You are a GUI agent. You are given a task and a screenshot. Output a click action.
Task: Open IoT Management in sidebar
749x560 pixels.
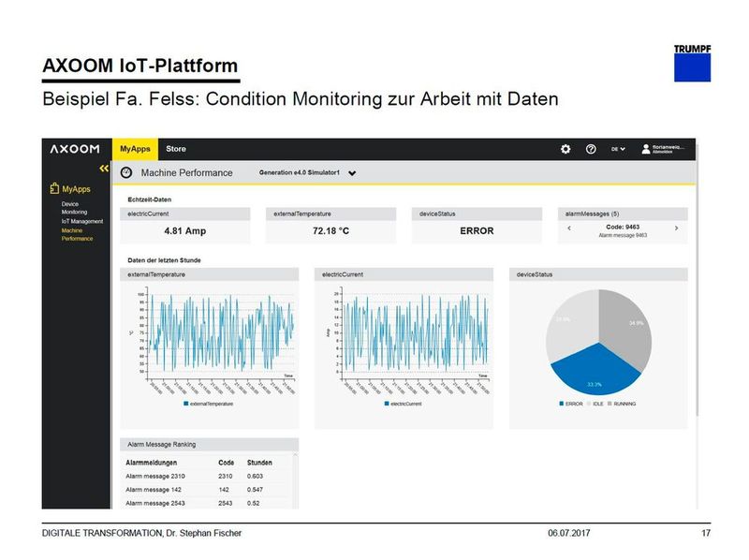82,221
